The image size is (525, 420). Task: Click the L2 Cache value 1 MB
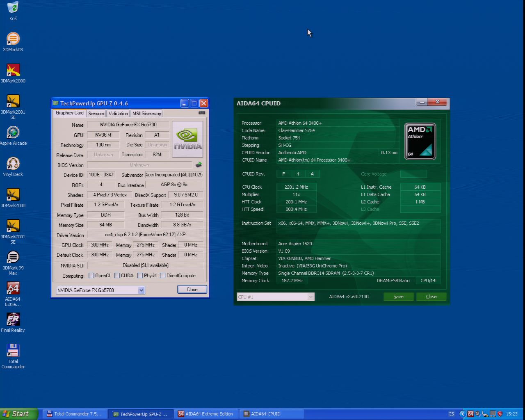tap(420, 202)
